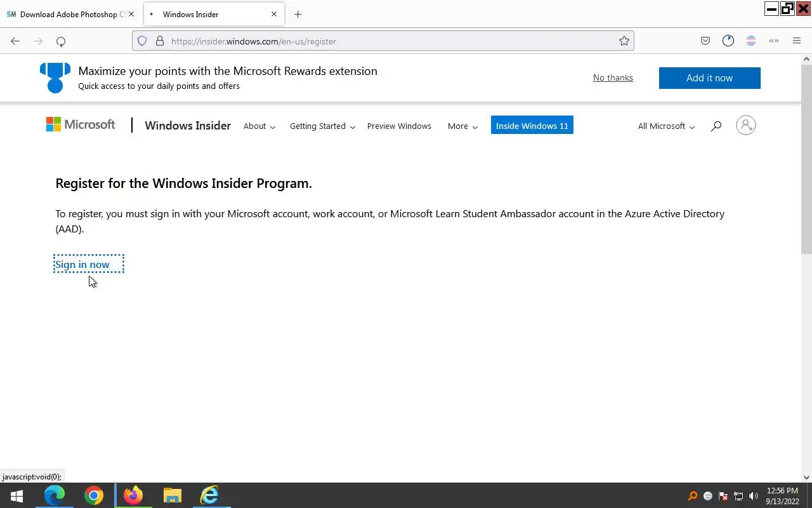The image size is (812, 508).
Task: Open the Windows Start button
Action: pyautogui.click(x=16, y=495)
